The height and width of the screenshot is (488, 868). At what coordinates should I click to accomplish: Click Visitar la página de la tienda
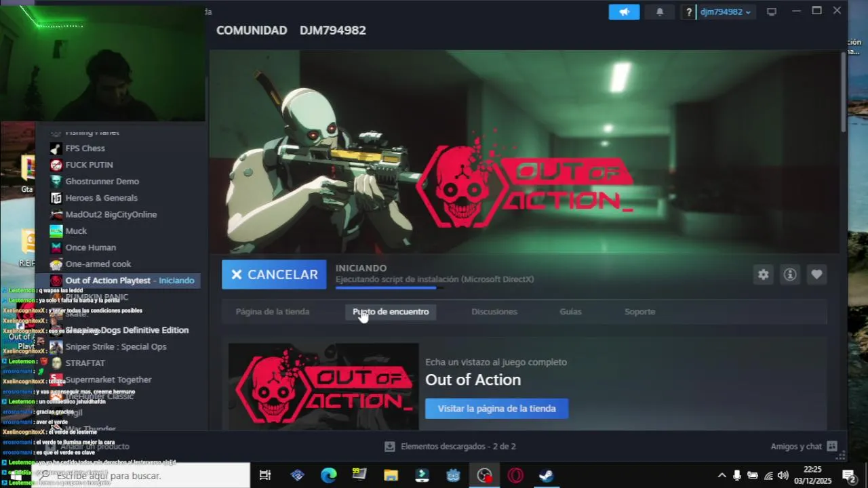(496, 409)
